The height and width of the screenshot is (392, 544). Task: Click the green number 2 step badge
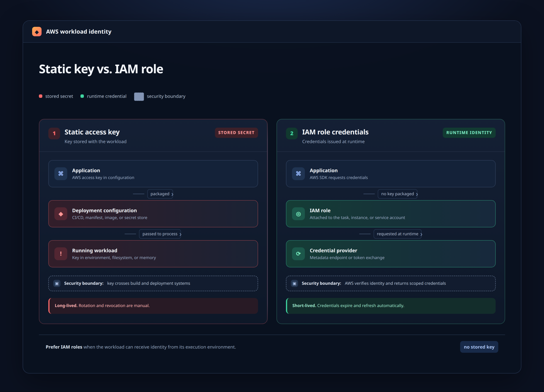(x=292, y=133)
